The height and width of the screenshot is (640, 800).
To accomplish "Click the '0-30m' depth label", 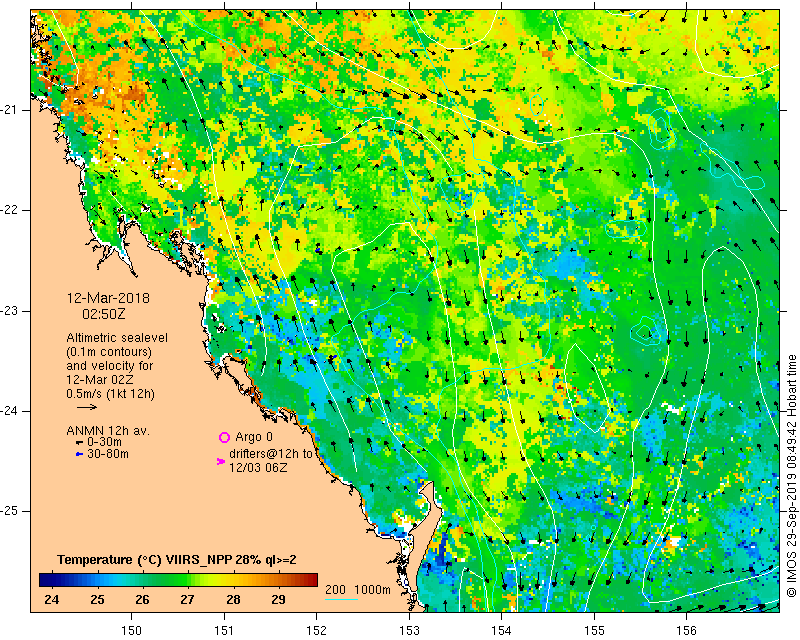I will tap(105, 442).
